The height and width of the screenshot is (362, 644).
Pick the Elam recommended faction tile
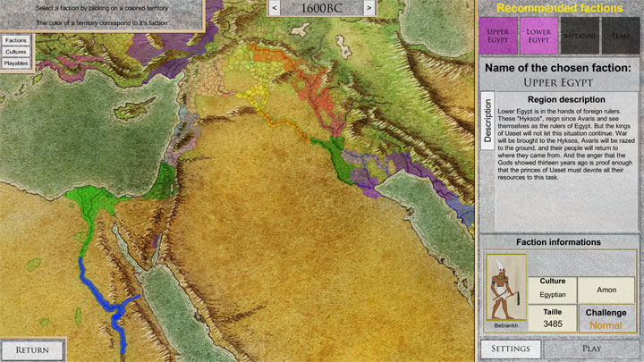click(x=620, y=38)
